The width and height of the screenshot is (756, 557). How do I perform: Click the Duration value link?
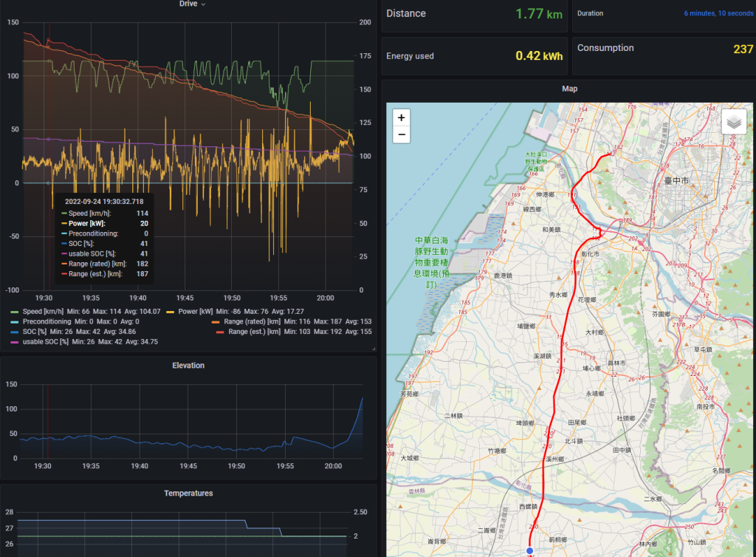tap(718, 13)
